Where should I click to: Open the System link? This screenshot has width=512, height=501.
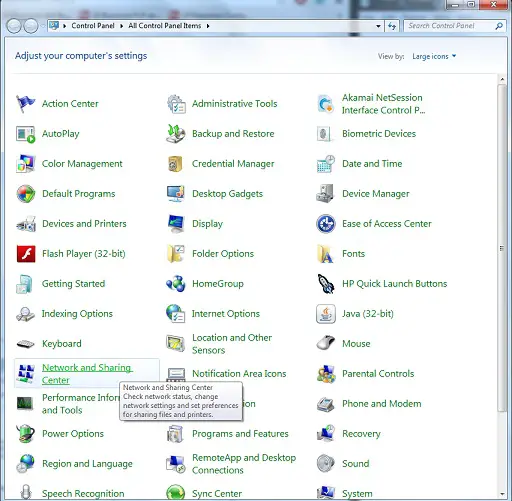pyautogui.click(x=357, y=494)
